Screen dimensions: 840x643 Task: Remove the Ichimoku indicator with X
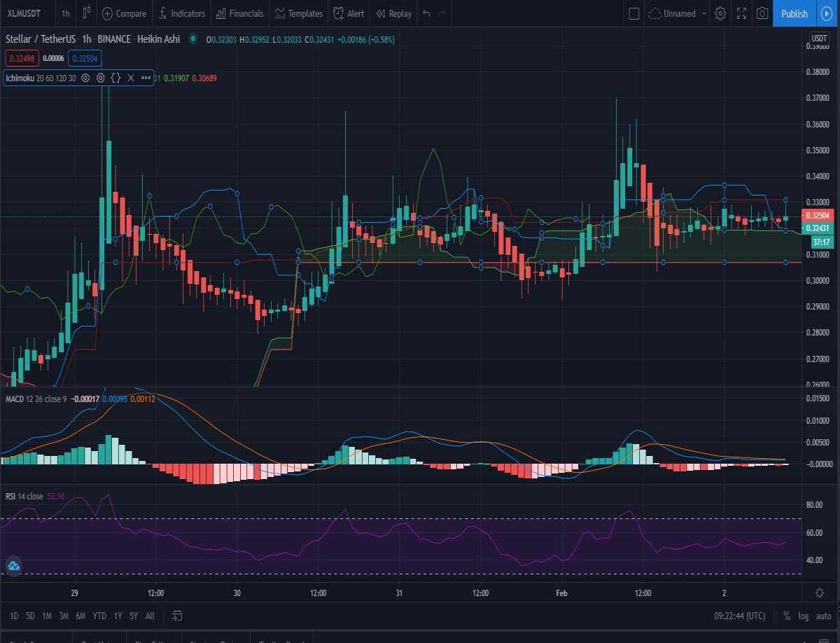point(130,78)
